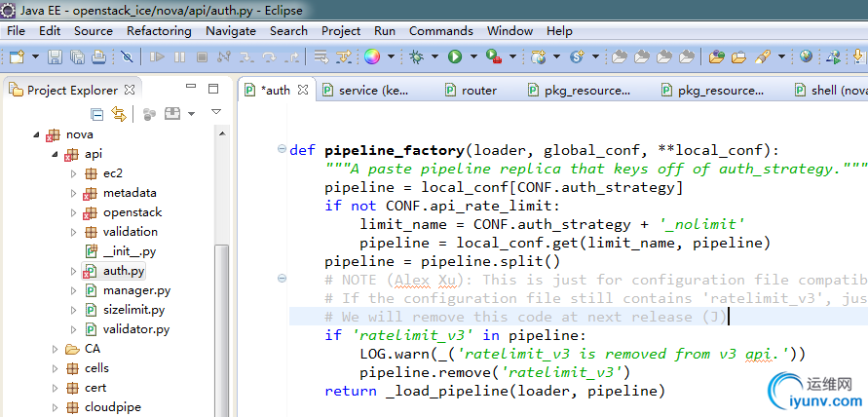Open the File menu
This screenshot has width=868, height=417.
pos(16,31)
